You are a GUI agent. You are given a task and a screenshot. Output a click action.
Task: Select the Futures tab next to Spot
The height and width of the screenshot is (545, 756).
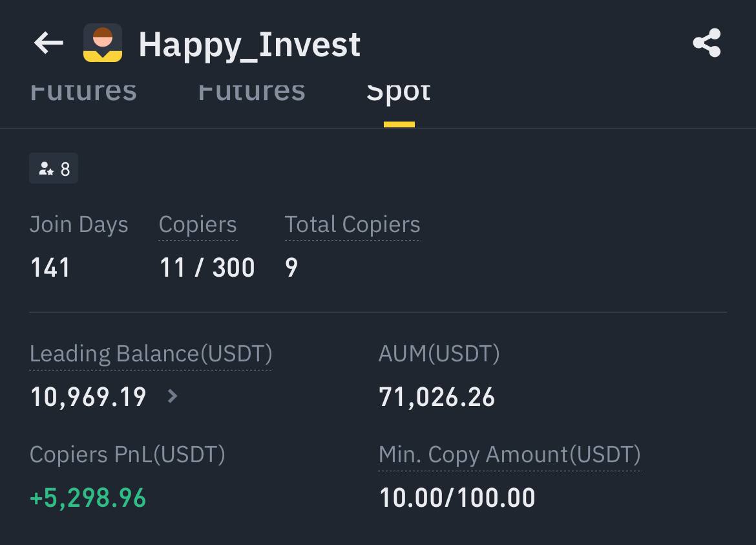(252, 92)
